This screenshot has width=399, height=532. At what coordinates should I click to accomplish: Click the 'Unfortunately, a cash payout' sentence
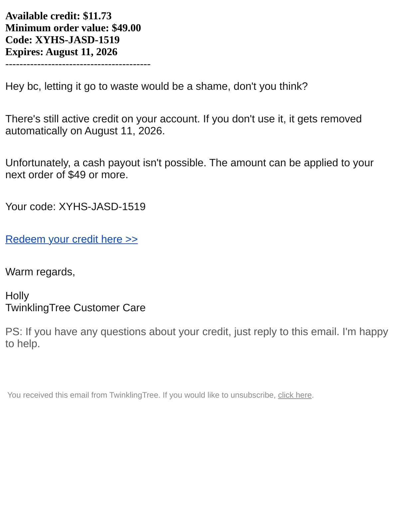coord(190,169)
